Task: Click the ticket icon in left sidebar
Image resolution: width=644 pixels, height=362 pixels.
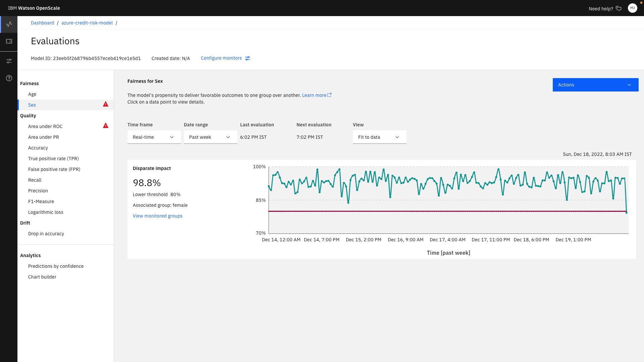Action: [x=9, y=41]
